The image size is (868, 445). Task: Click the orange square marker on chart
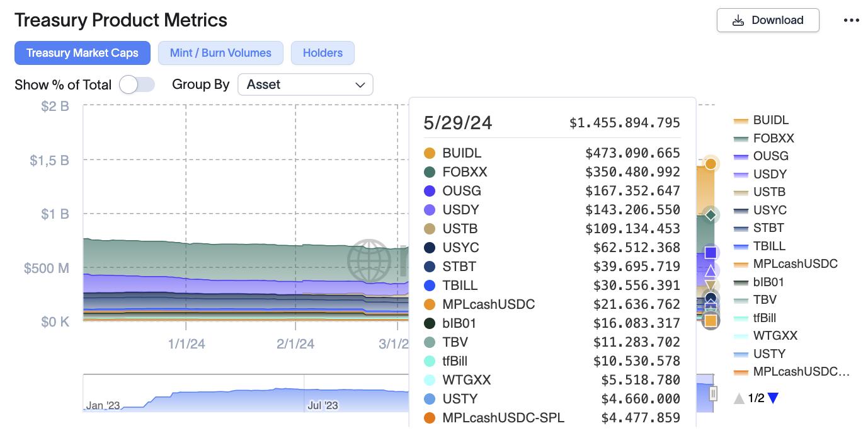click(711, 321)
